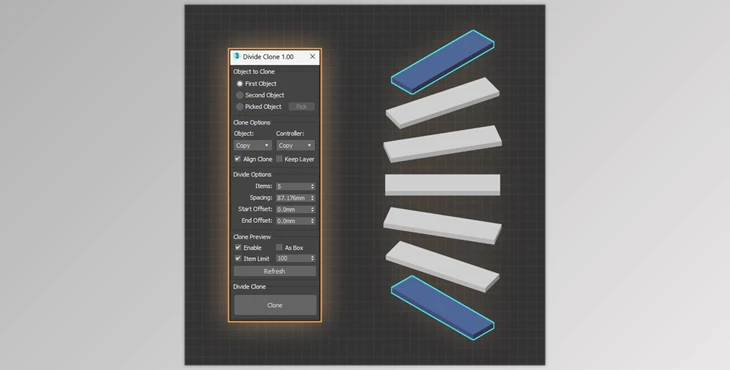The height and width of the screenshot is (370, 730).
Task: Toggle the Item Limit checkbox
Action: [x=238, y=258]
